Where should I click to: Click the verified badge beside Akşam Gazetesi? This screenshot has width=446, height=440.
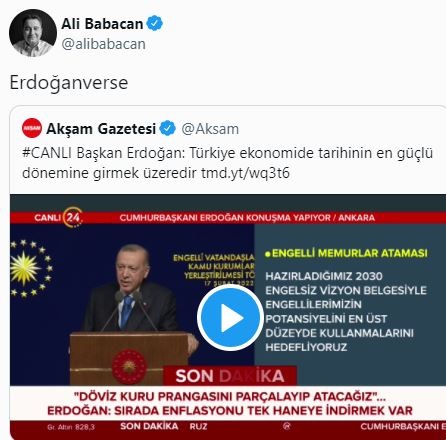tap(167, 128)
